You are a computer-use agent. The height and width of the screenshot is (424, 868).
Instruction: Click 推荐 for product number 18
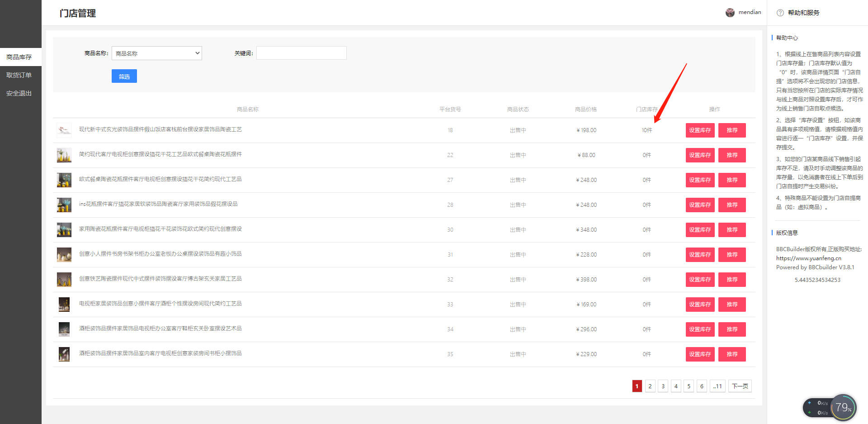[x=732, y=130]
